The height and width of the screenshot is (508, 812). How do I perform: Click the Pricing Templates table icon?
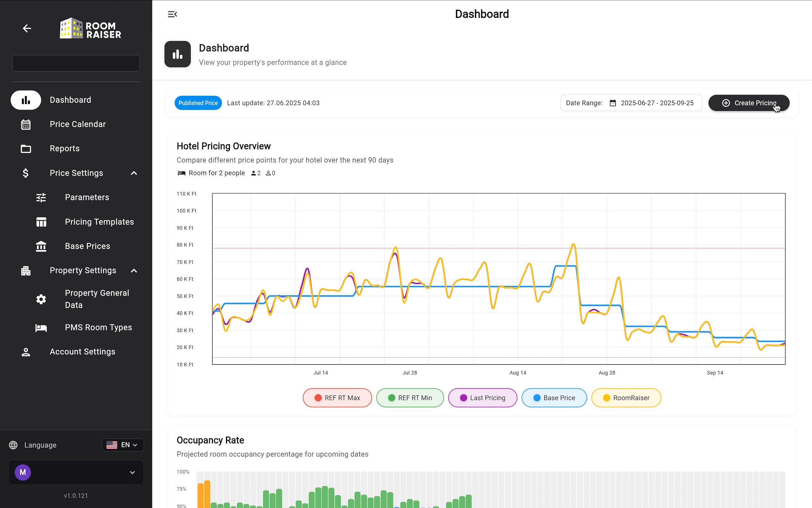41,222
